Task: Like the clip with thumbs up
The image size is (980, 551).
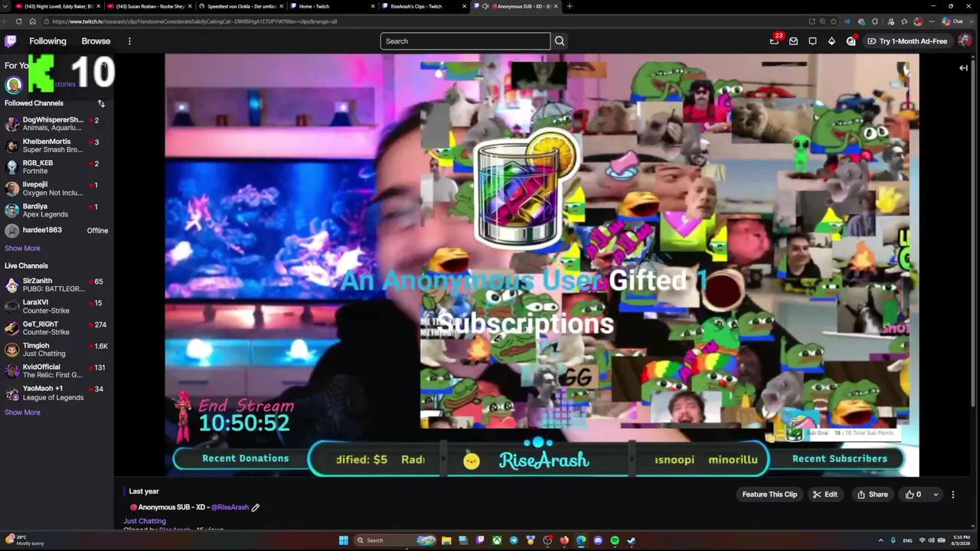Action: point(913,494)
